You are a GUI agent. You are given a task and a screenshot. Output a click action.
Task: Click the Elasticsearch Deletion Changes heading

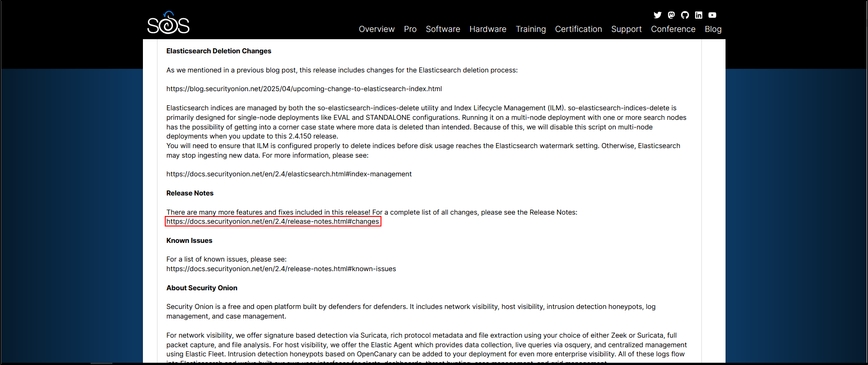tap(218, 51)
